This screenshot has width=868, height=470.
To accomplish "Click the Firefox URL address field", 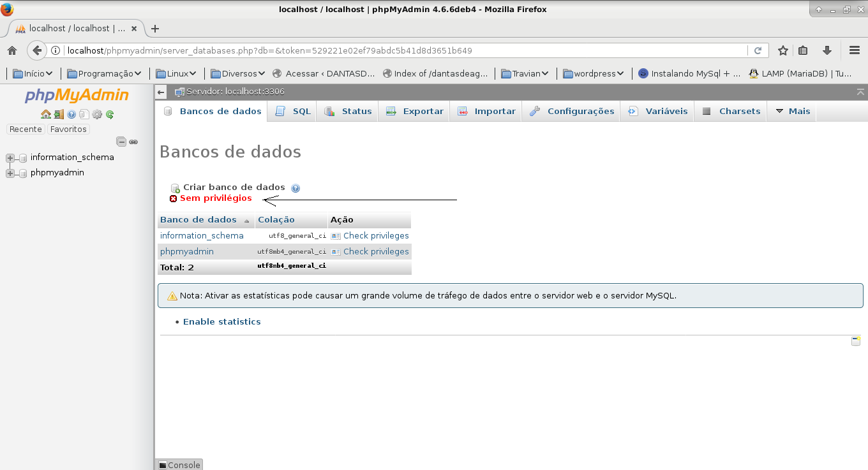I will pos(408,50).
